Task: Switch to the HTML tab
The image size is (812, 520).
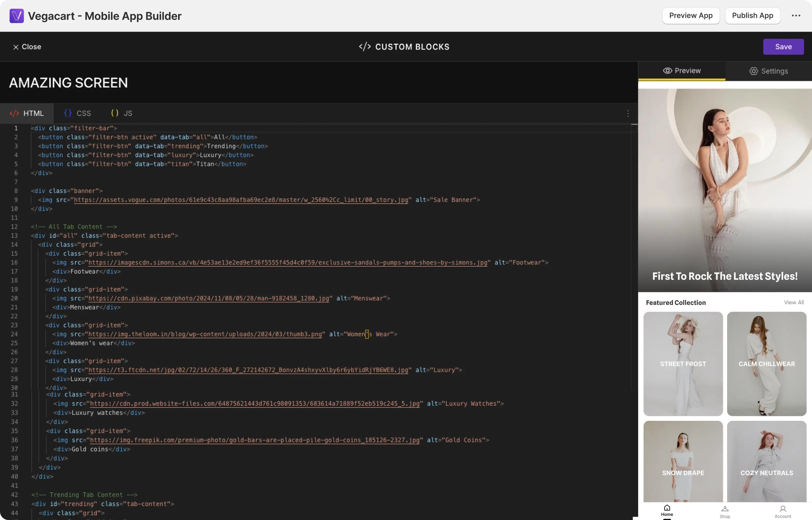Action: pyautogui.click(x=27, y=113)
